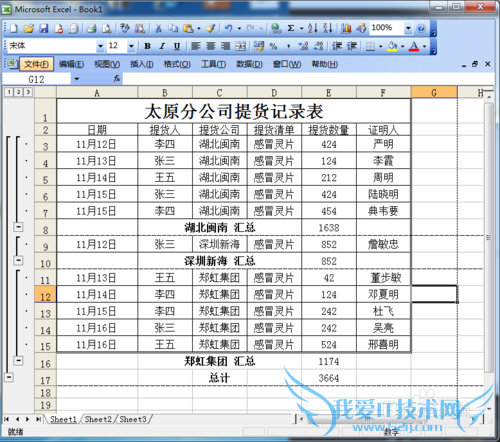Click the New workbook icon
Screen dimensions: 500x442
click(x=14, y=28)
